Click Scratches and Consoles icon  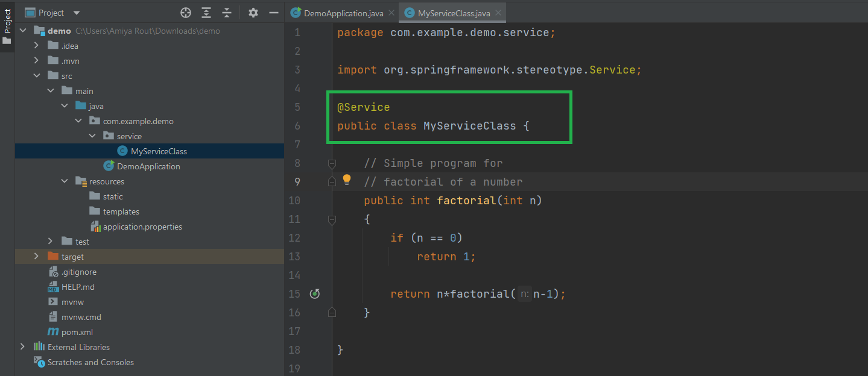(39, 362)
